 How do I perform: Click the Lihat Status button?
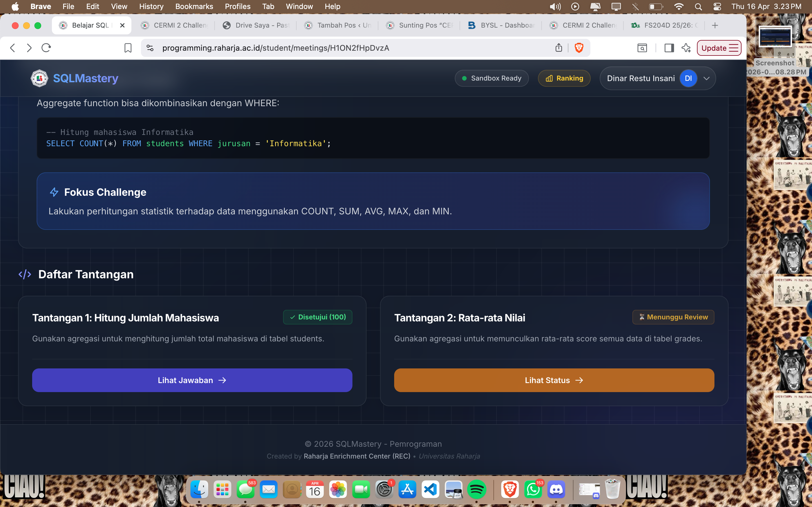click(554, 380)
